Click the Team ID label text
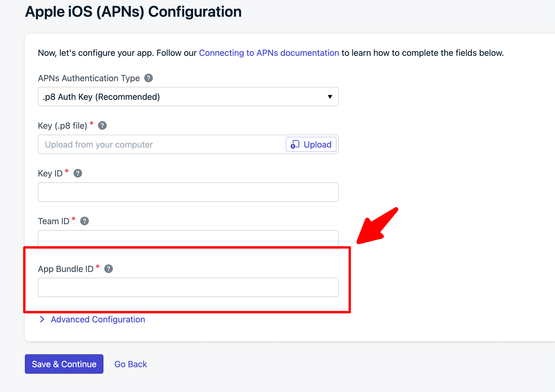 (53, 221)
